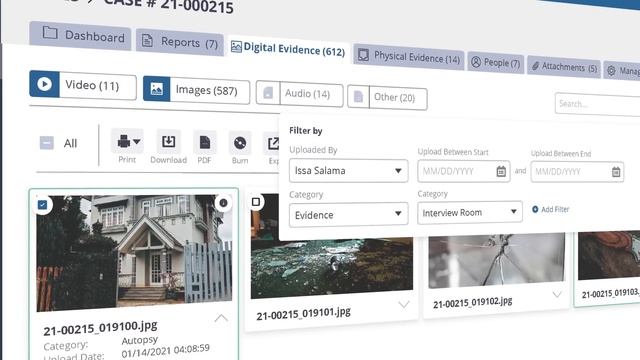The height and width of the screenshot is (360, 640).
Task: Switch to the Reports (7) tab
Action: pos(180,42)
